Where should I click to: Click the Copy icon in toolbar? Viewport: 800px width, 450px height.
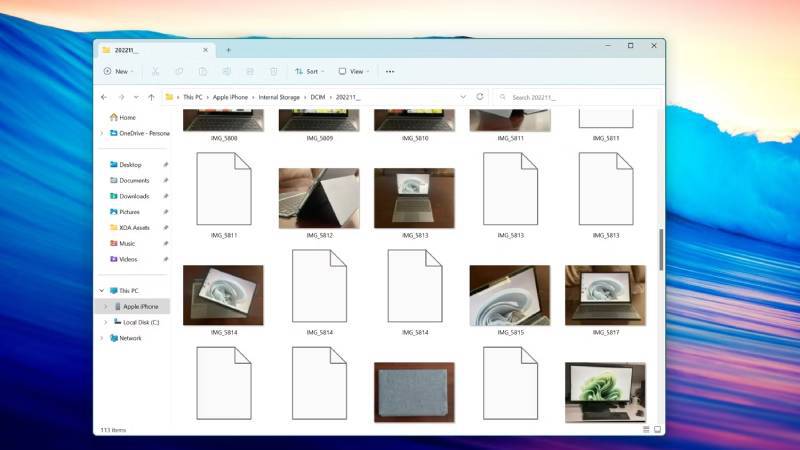[179, 72]
